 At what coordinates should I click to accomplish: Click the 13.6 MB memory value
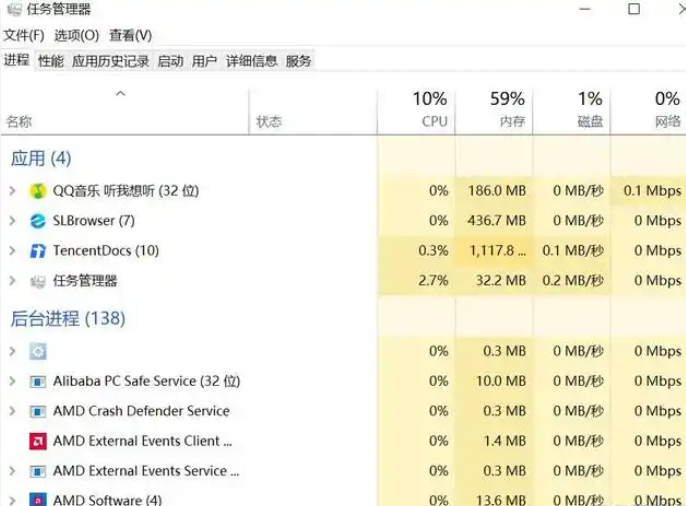pos(501,500)
